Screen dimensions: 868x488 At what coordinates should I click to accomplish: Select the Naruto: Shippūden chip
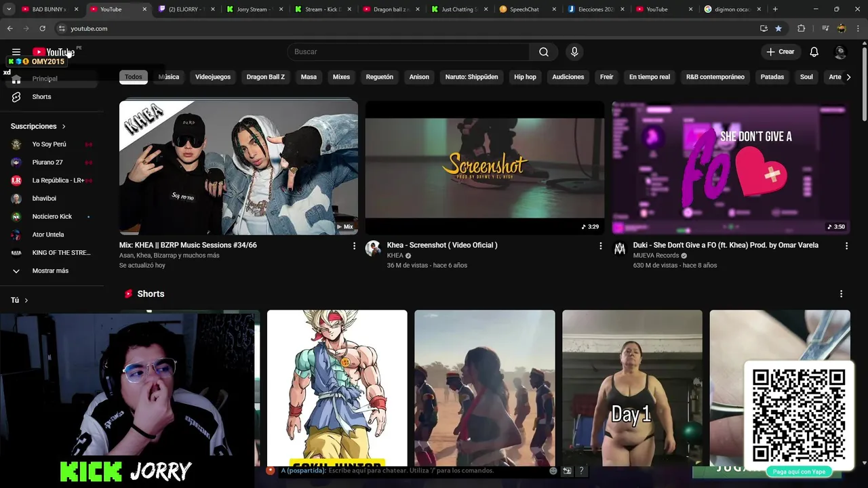[471, 77]
